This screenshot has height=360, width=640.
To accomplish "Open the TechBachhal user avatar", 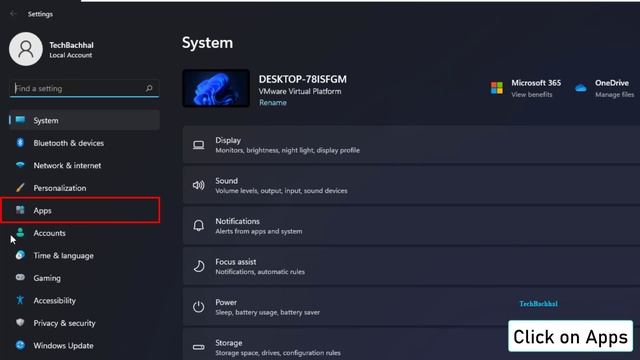I will 26,49.
